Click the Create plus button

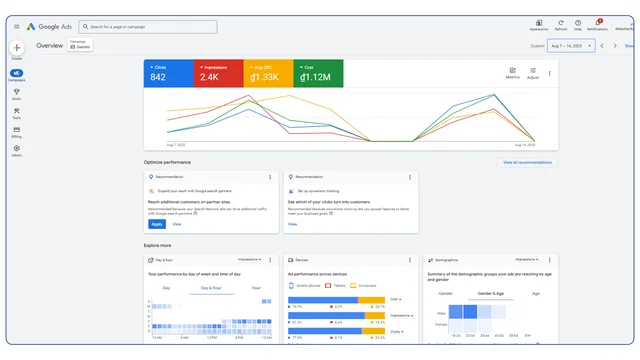[17, 48]
